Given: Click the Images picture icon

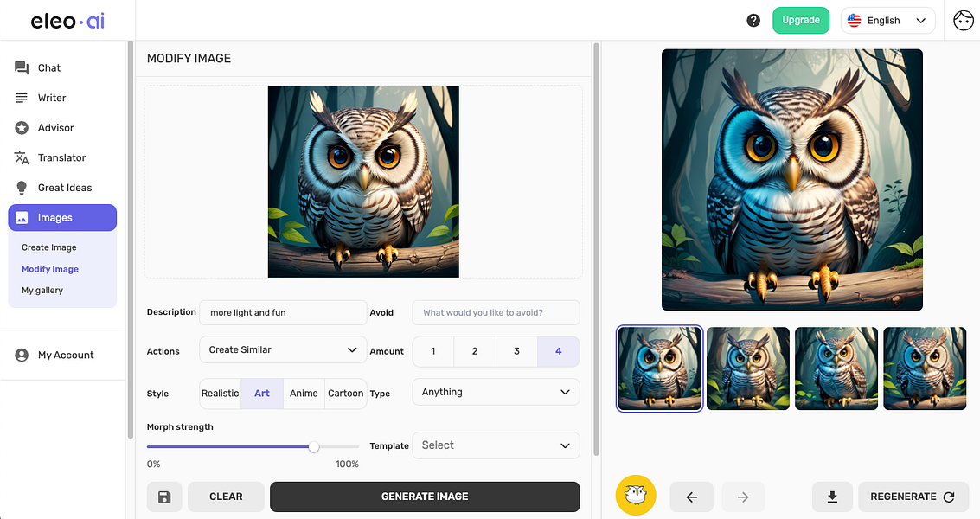Looking at the screenshot, I should pos(22,218).
